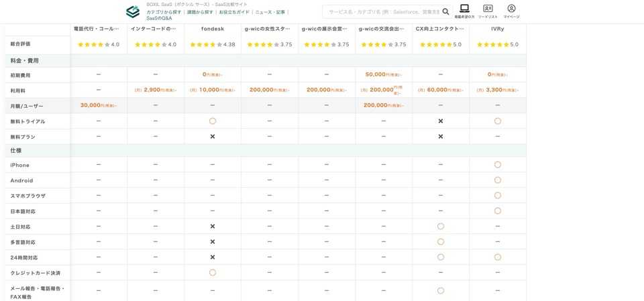Open SaaSのQ&A menu item
Image resolution: width=644 pixels, height=301 pixels.
pos(160,19)
